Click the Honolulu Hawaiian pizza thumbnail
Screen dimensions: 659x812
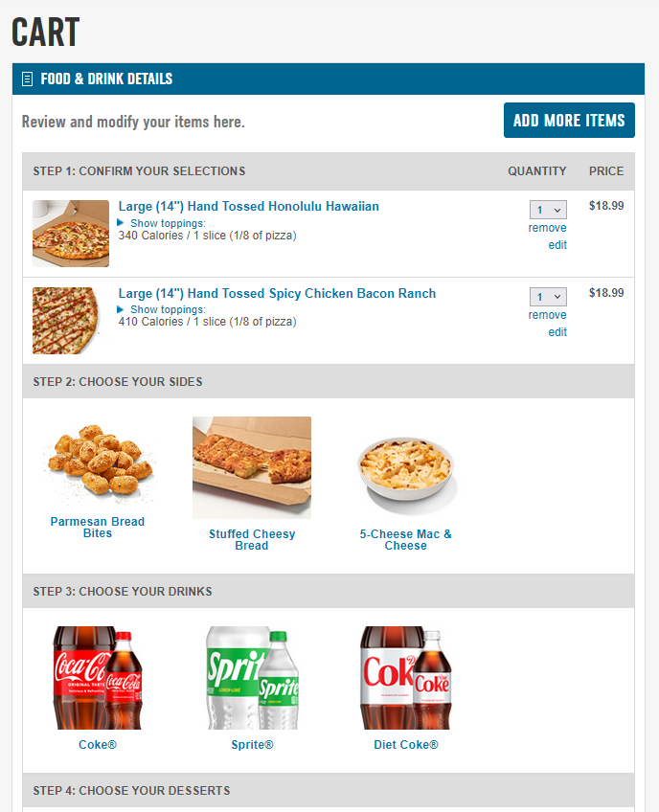click(71, 234)
